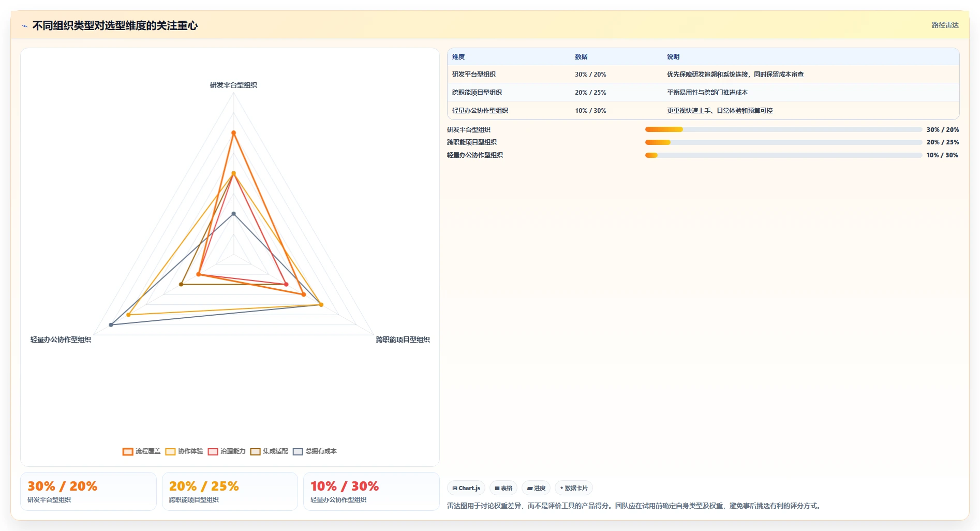Hide the 治理能力 legend series
The width and height of the screenshot is (980, 531).
click(227, 451)
